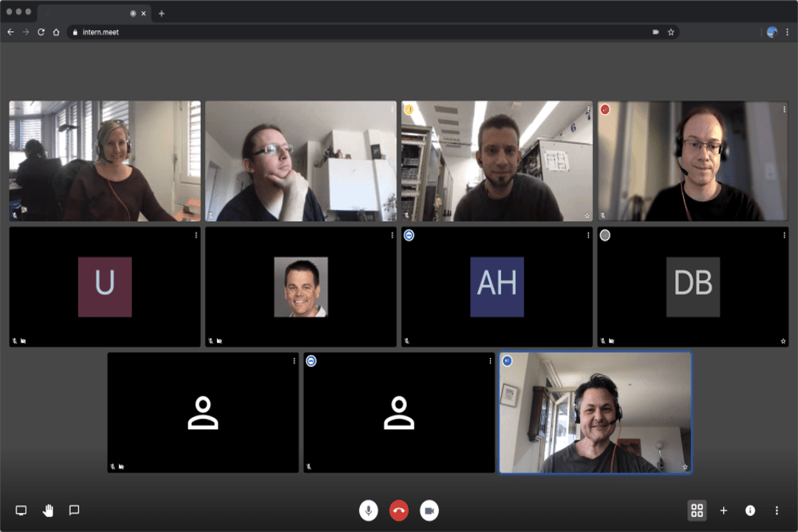Pin highlighted speaker tile with star icon
Viewport: 798px width, 532px height.
coord(685,467)
